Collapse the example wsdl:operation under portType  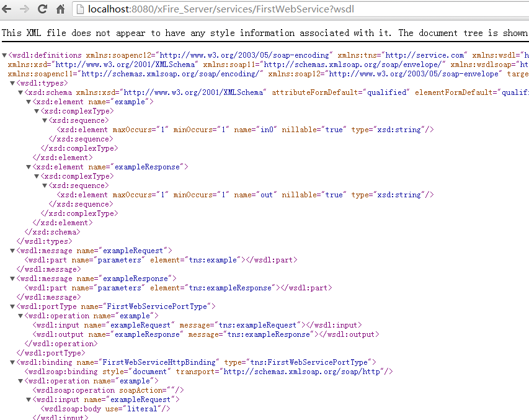coord(20,316)
